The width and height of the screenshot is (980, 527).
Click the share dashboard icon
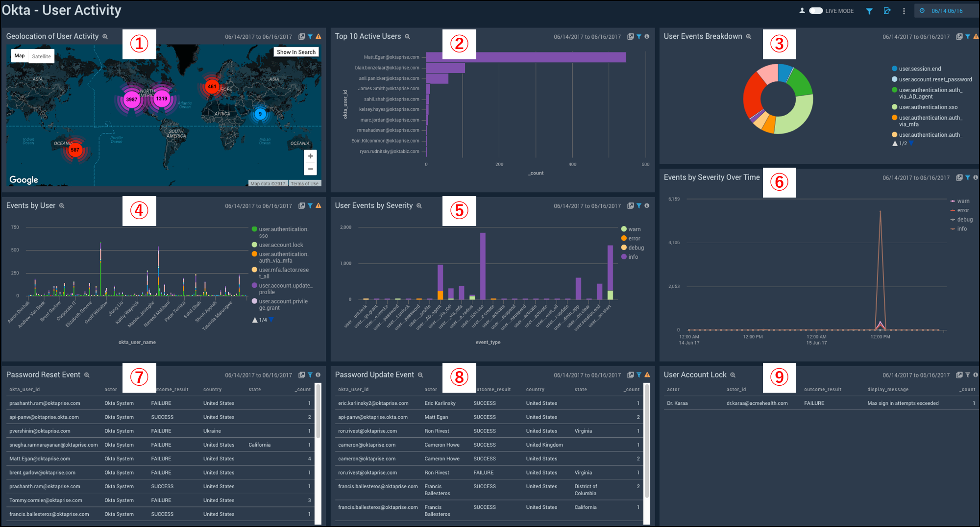tap(887, 11)
